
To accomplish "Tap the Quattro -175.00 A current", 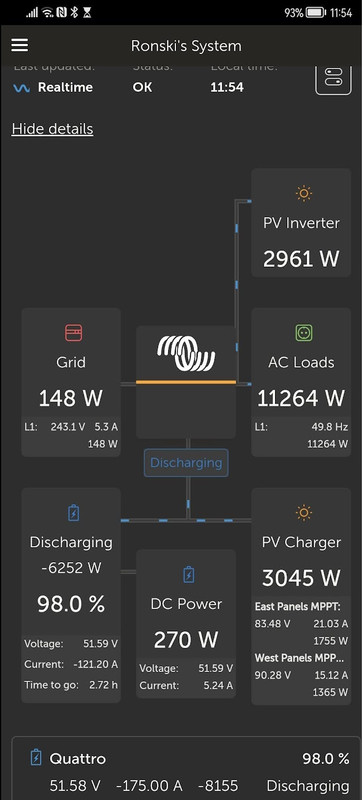I will click(x=150, y=786).
